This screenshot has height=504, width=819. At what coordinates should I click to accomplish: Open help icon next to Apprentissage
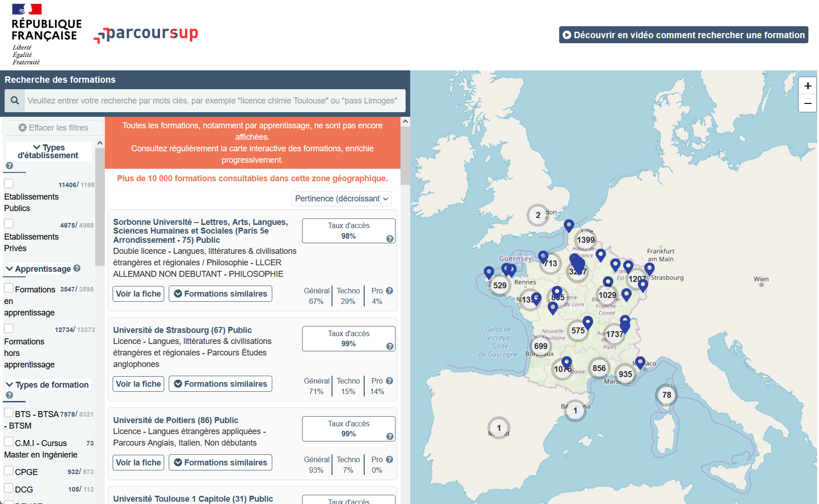pyautogui.click(x=77, y=268)
